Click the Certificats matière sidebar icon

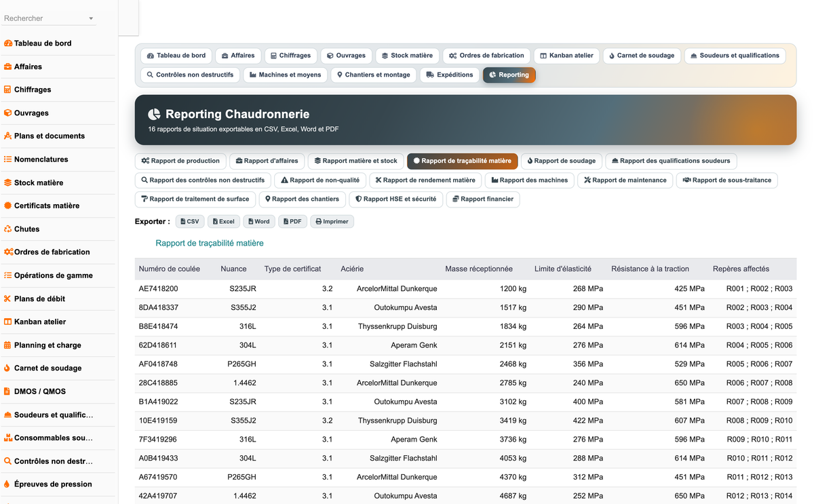pos(8,206)
